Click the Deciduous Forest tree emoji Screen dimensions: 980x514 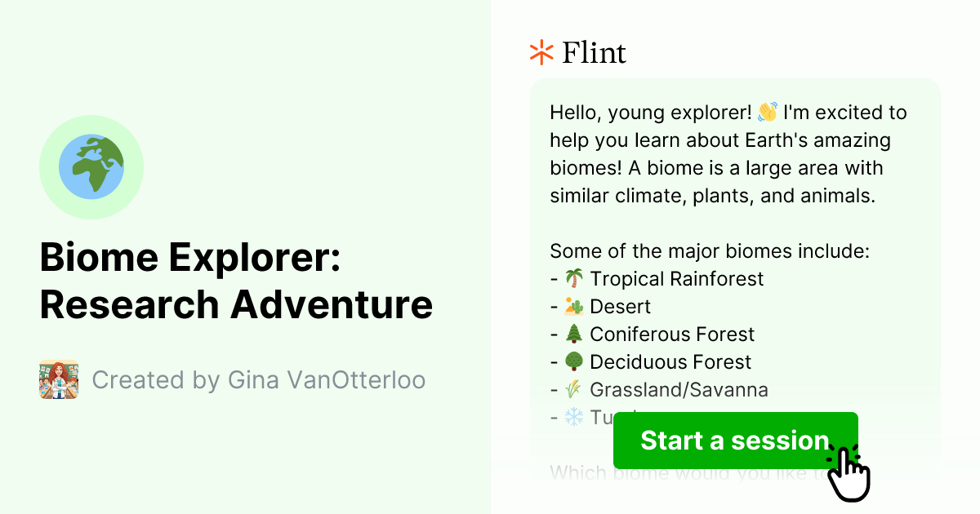(x=573, y=361)
